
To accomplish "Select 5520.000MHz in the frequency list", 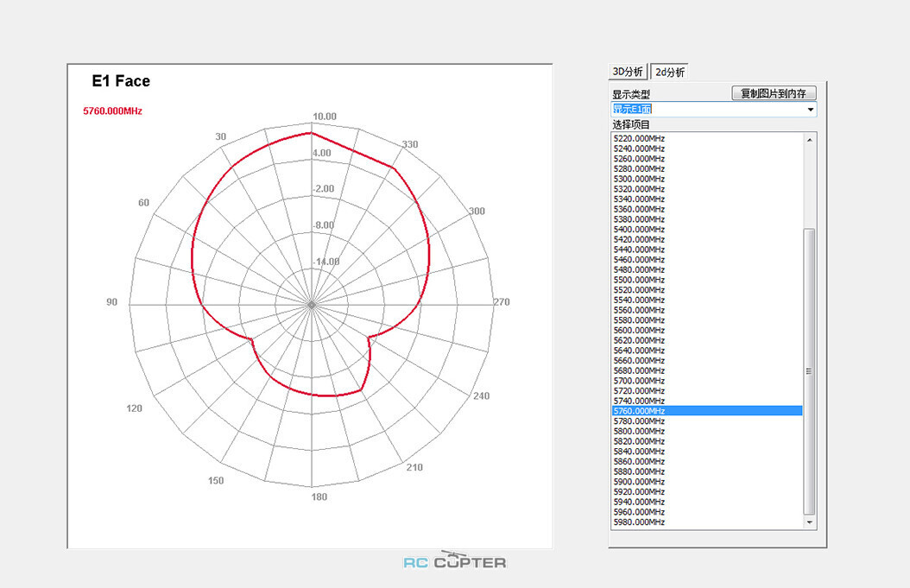I will click(707, 289).
